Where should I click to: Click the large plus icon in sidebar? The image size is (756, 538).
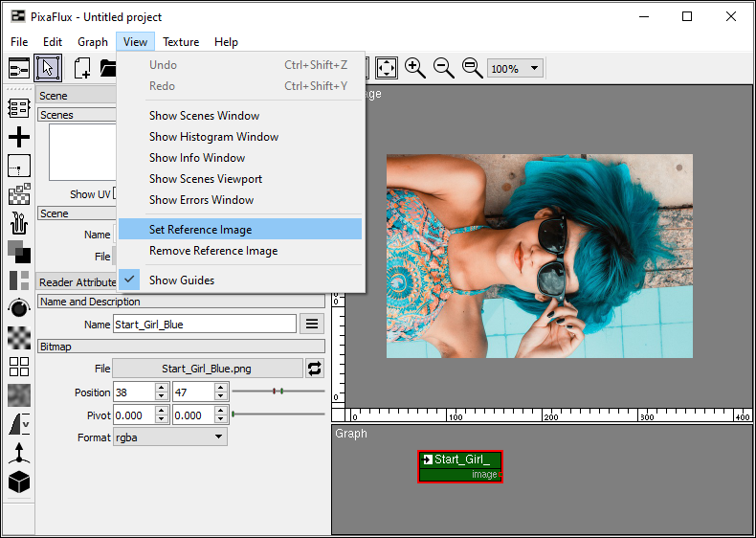(x=18, y=138)
